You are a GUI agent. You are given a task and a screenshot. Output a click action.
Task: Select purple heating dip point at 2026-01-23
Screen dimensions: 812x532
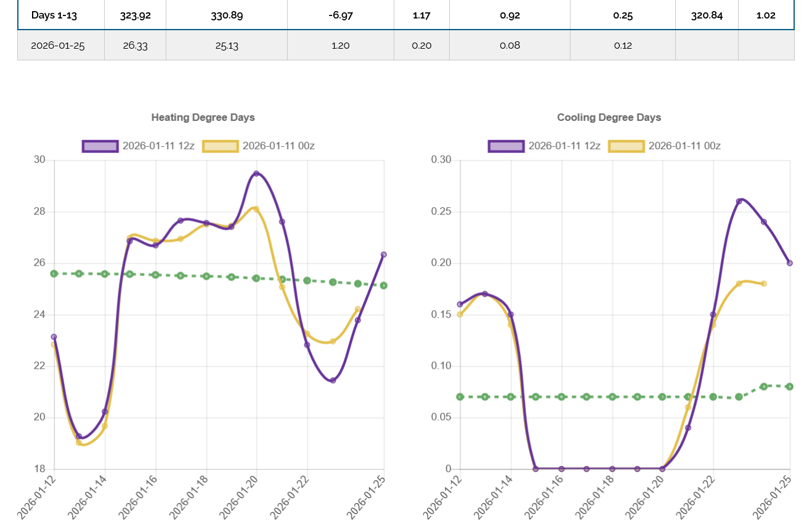coord(333,380)
